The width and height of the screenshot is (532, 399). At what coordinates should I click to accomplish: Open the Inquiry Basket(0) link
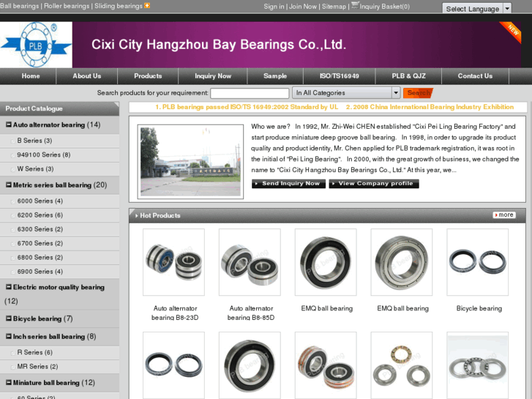pyautogui.click(x=384, y=7)
